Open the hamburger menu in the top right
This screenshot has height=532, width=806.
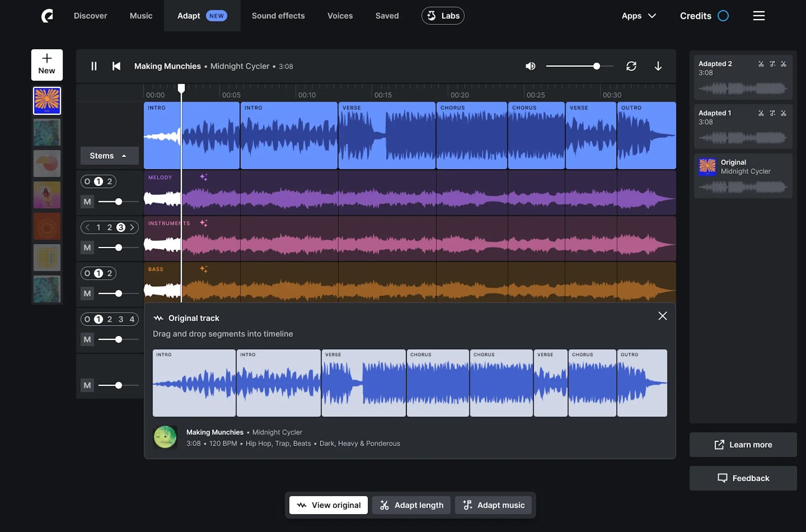(x=759, y=16)
